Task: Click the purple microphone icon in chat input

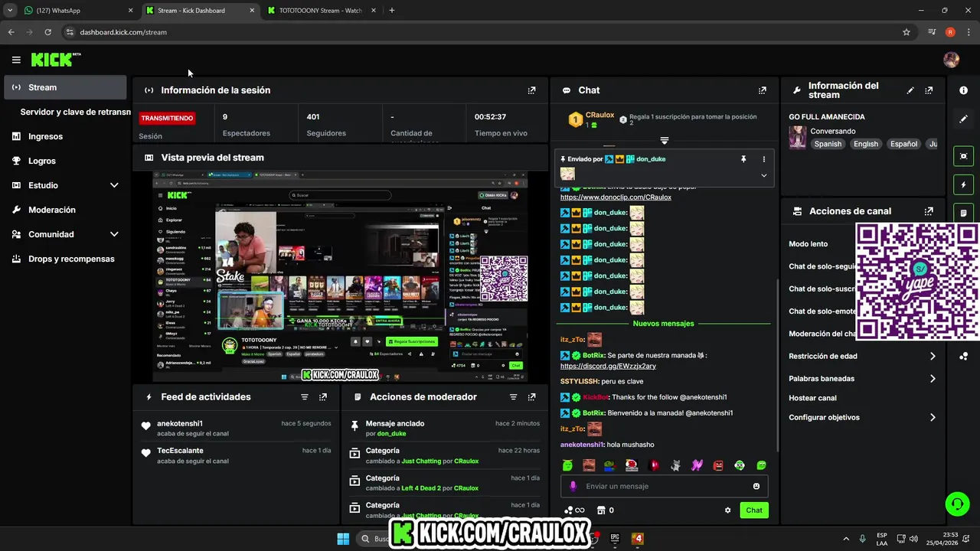Action: click(573, 486)
